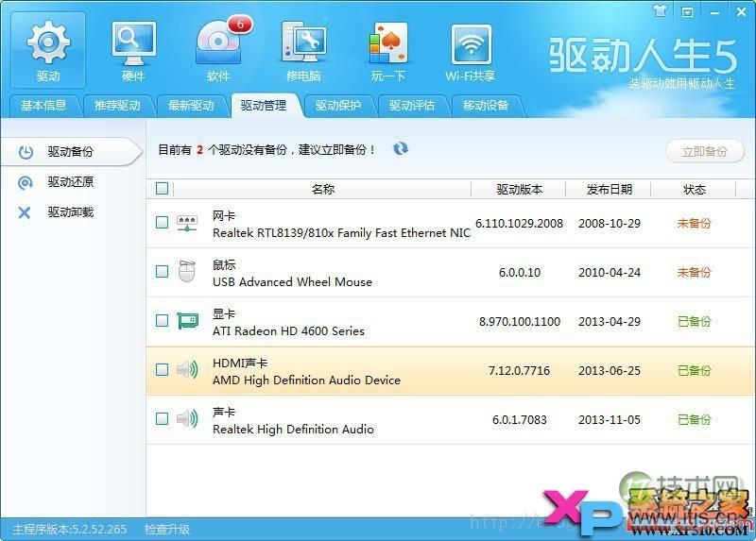Image resolution: width=756 pixels, height=541 pixels.
Task: Click the 已备份 status for AMD HDMI audio
Action: [695, 370]
